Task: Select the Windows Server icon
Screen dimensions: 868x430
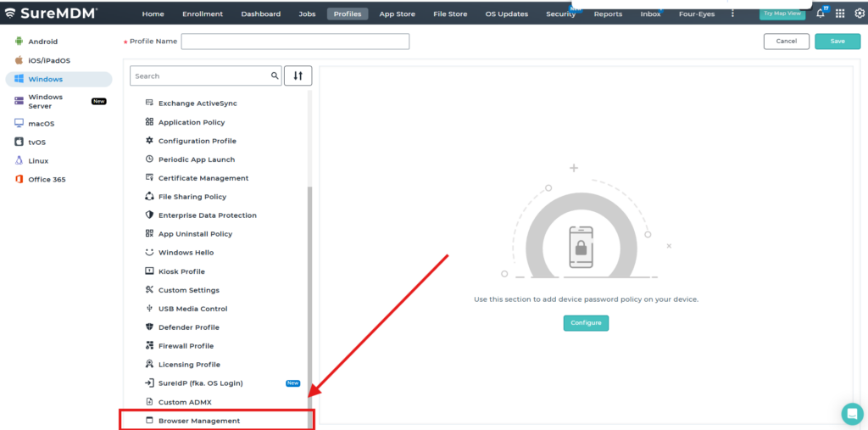Action: point(19,101)
